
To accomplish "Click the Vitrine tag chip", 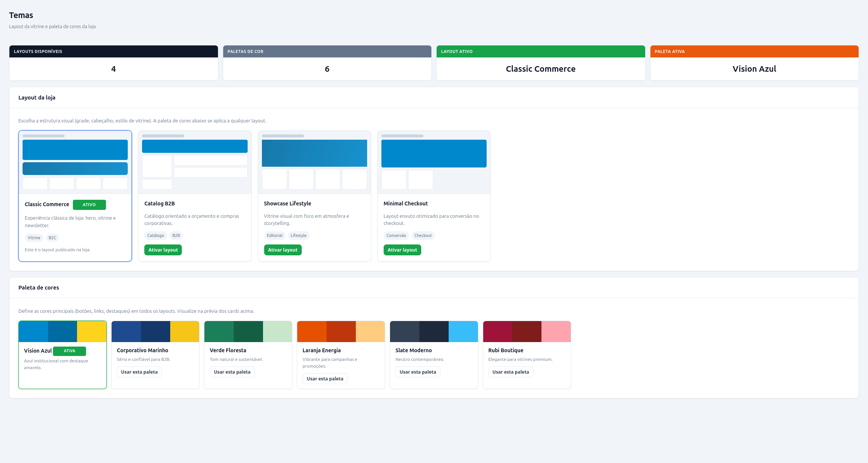I will click(34, 238).
